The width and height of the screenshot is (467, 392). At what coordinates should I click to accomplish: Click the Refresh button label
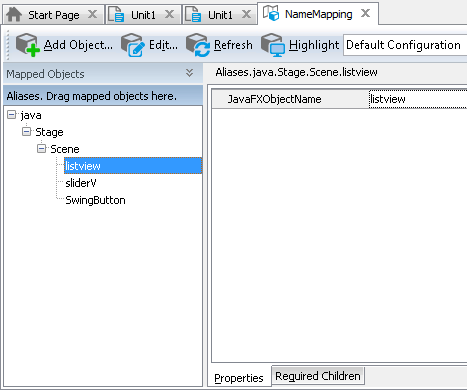(233, 45)
